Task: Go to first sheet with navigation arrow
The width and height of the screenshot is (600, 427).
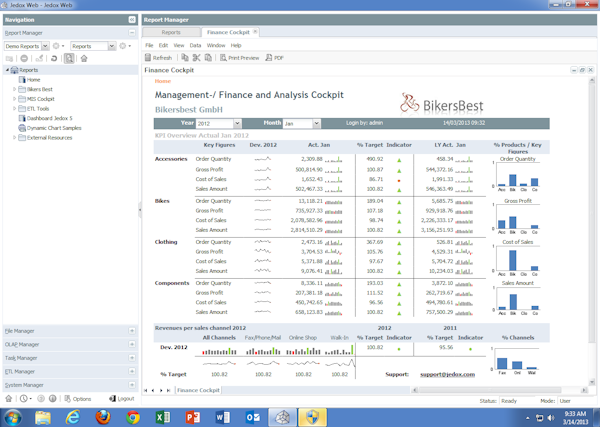Action: [145, 390]
